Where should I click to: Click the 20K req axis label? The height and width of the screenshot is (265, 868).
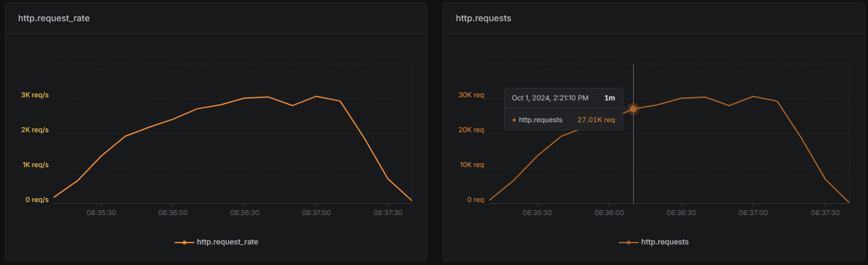coord(471,130)
